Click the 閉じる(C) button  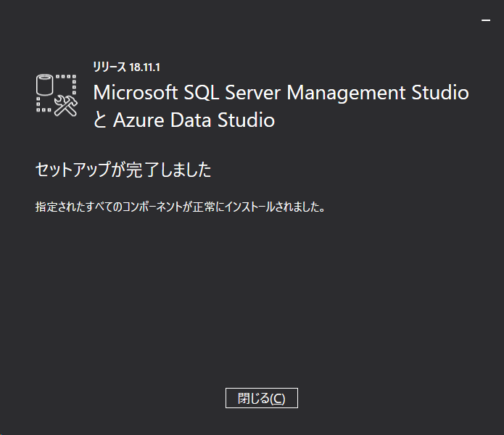click(x=261, y=398)
